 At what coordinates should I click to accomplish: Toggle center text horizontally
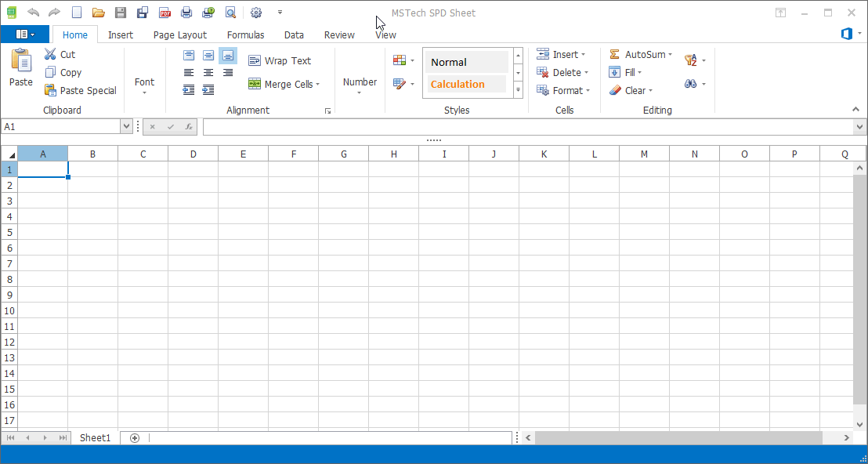(208, 73)
